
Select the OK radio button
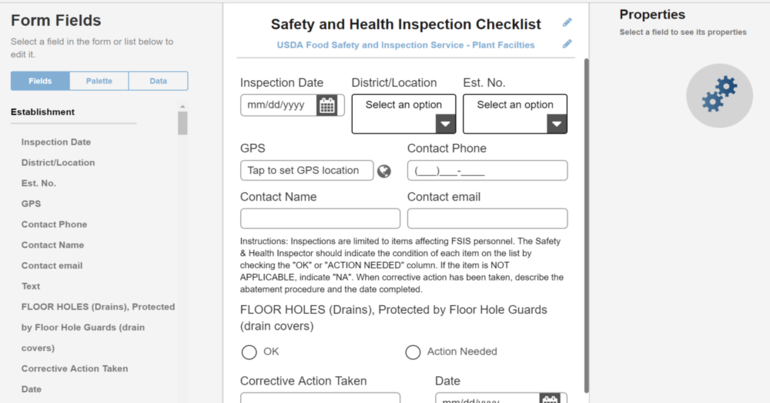tap(249, 352)
